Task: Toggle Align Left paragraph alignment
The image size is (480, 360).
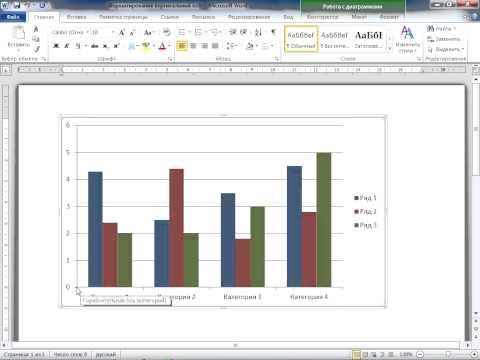Action: pyautogui.click(x=182, y=46)
